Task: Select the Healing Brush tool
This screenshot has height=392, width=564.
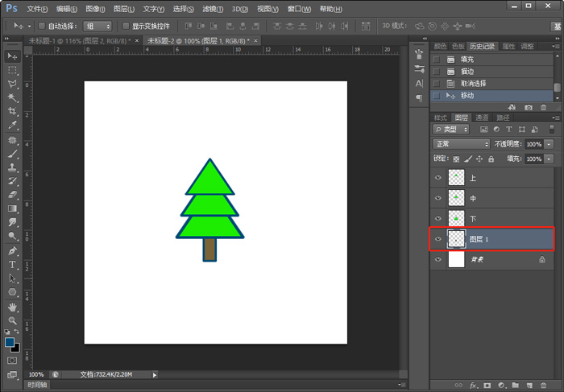Action: click(12, 140)
